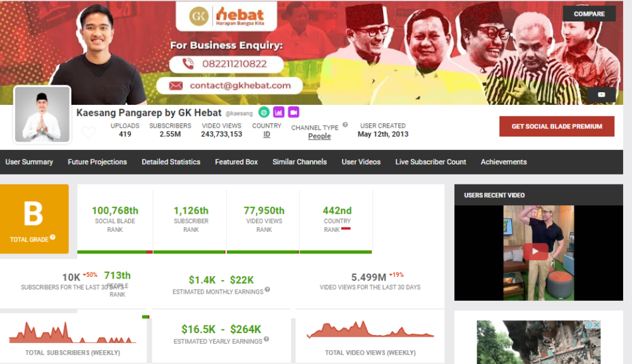The image size is (632, 364).
Task: Click the $1.4K - $22K monthly earnings
Action: point(221,280)
